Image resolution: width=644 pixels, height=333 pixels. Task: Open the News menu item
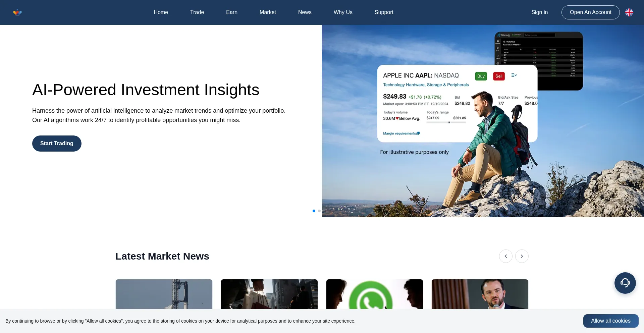pyautogui.click(x=305, y=12)
